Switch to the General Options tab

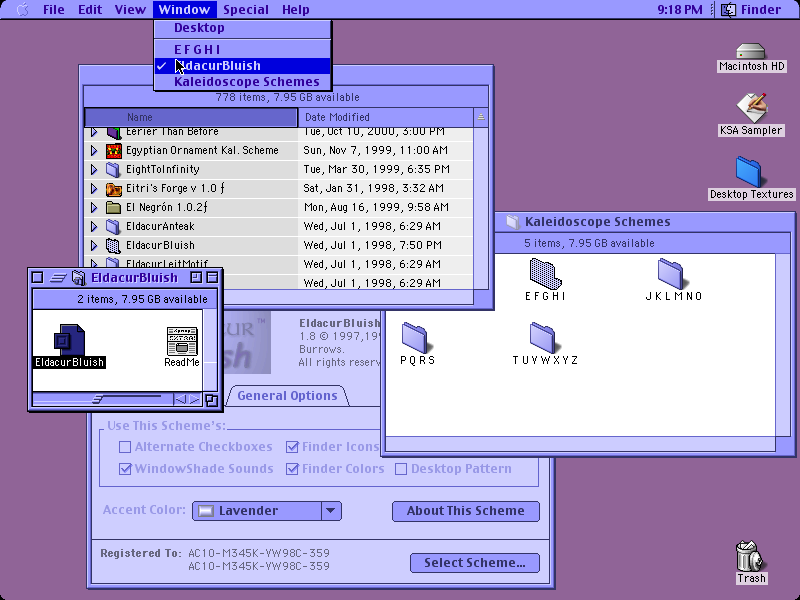pyautogui.click(x=287, y=396)
